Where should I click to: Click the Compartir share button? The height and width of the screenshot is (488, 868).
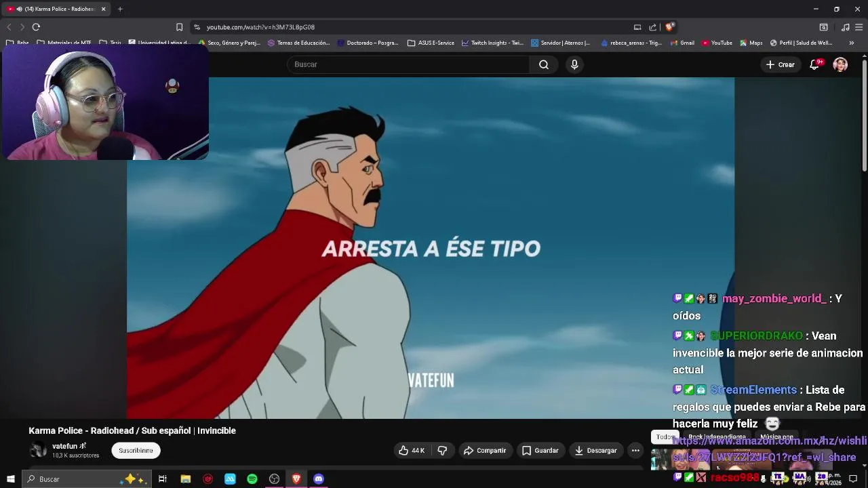[x=485, y=450]
